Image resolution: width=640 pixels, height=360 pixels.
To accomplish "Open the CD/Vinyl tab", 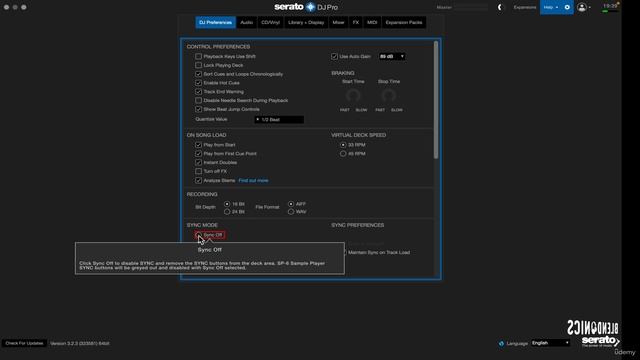I will point(271,22).
